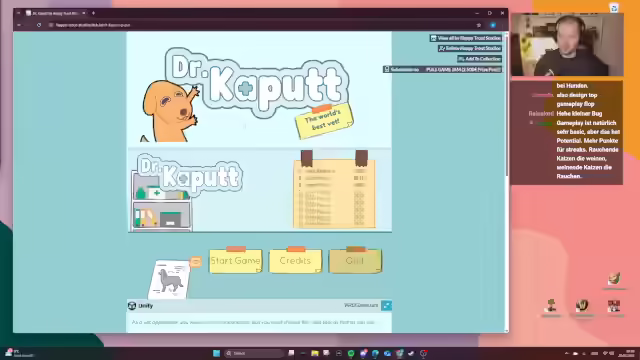Screen dimensions: 640x360
Task: Click the bookmark star icon
Action: pyautogui.click(x=479, y=25)
